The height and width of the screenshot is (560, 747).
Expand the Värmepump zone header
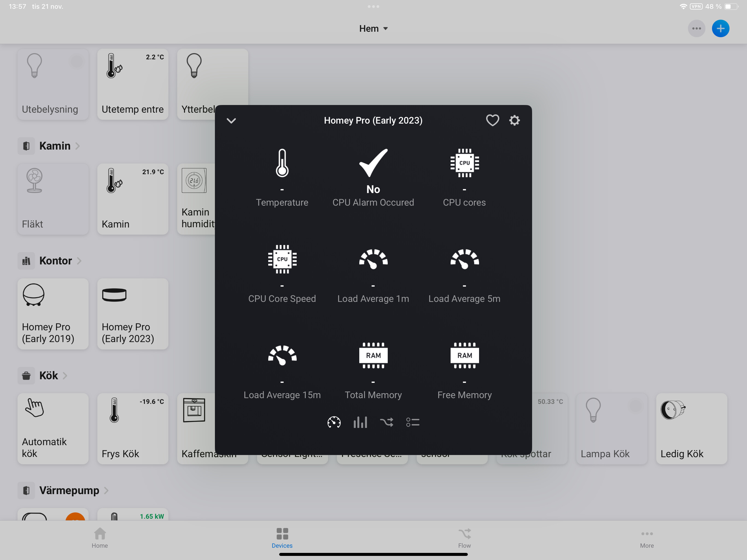[x=69, y=491]
